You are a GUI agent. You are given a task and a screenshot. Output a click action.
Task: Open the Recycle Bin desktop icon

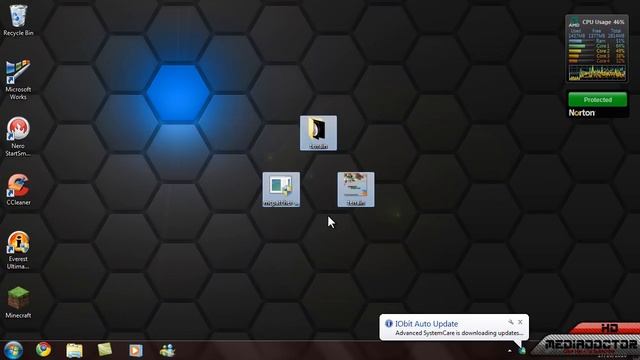click(x=18, y=20)
